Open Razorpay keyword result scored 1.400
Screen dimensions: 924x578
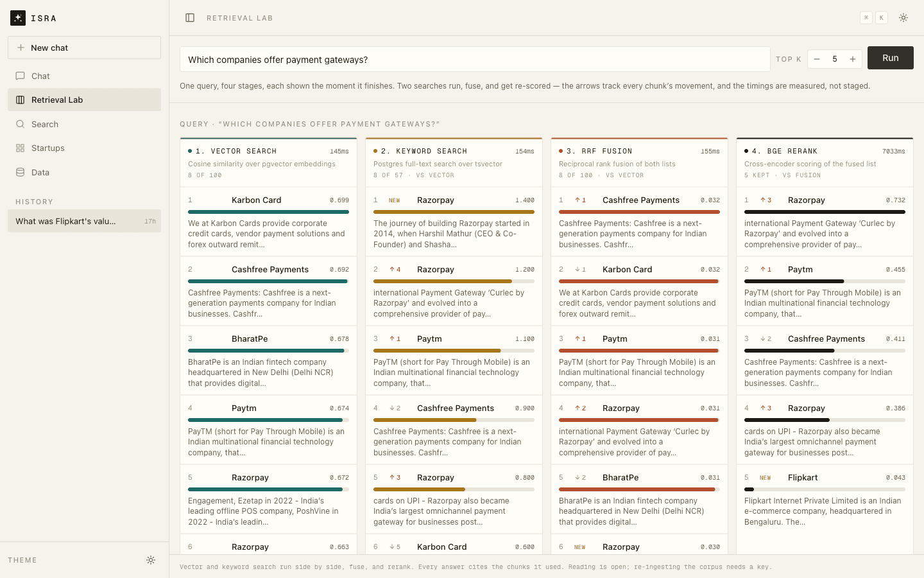pos(454,222)
